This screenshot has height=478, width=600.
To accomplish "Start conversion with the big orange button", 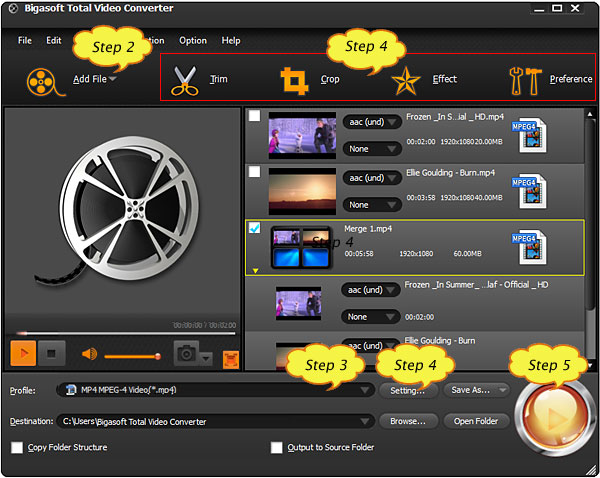I will [554, 417].
